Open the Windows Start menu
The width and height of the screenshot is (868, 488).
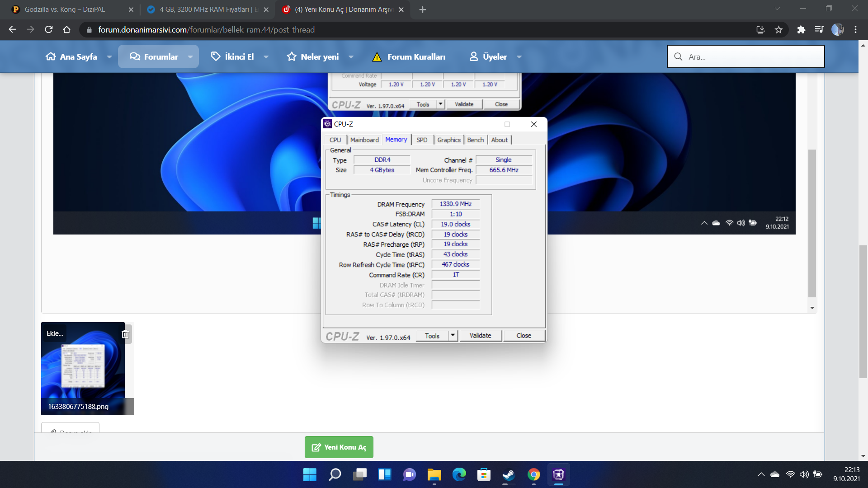point(310,474)
